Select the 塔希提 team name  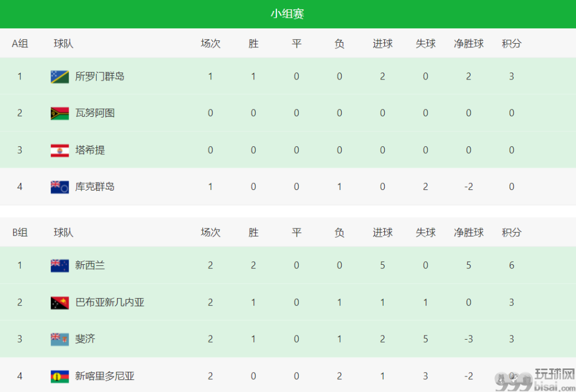(x=90, y=150)
